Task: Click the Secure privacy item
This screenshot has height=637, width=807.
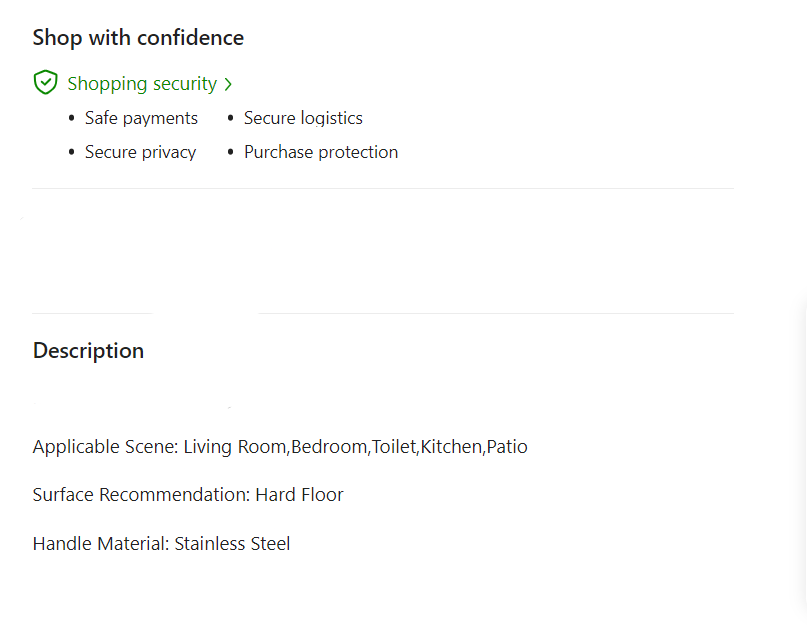Action: coord(140,152)
